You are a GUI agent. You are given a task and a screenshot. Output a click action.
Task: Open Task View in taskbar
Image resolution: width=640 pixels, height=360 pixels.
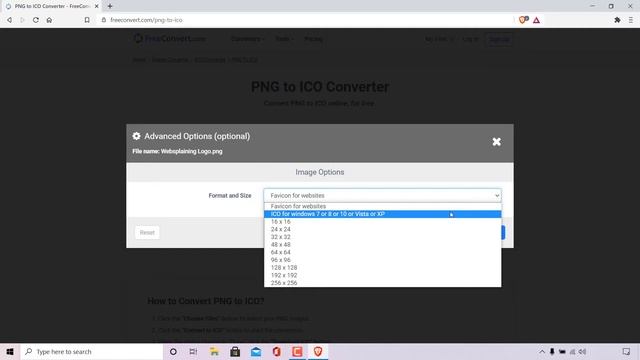(x=193, y=351)
